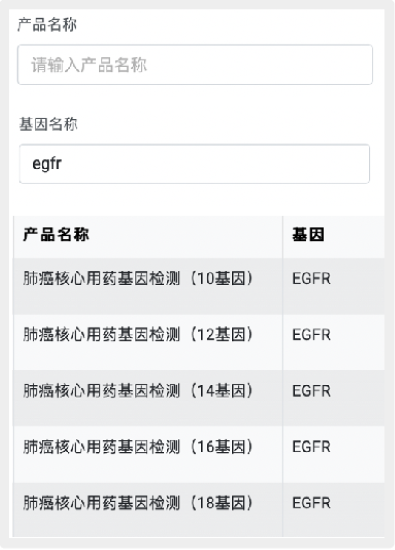Open row 肺癌核心用药基因检测（12基因）
The width and height of the screenshot is (395, 550).
(199, 342)
